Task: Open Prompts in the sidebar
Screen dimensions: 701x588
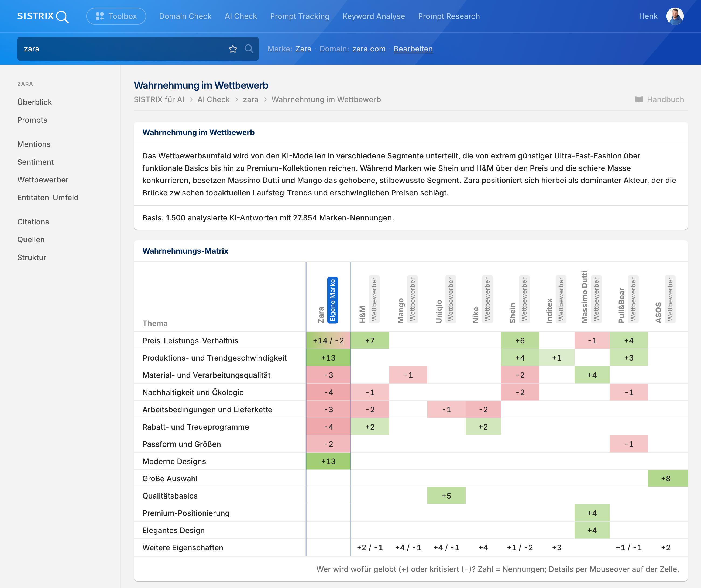Action: click(x=32, y=120)
